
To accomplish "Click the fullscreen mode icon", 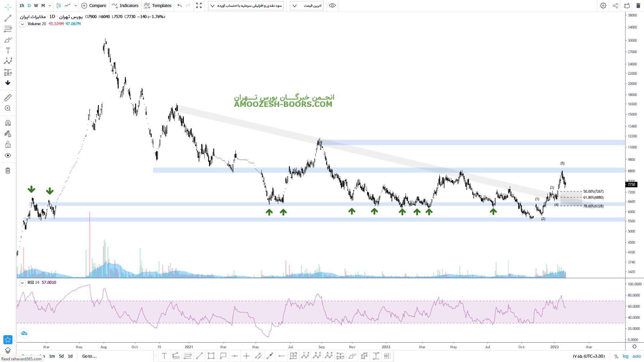I will click(x=199, y=6).
